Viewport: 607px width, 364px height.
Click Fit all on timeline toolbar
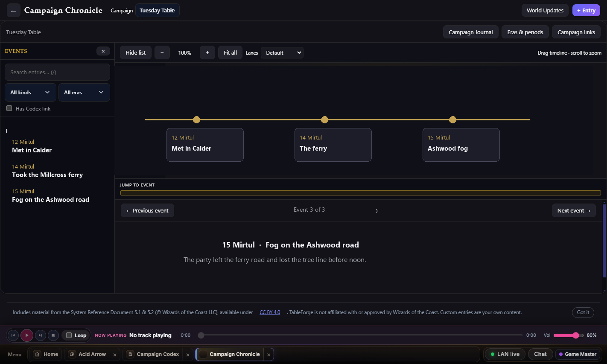(231, 52)
